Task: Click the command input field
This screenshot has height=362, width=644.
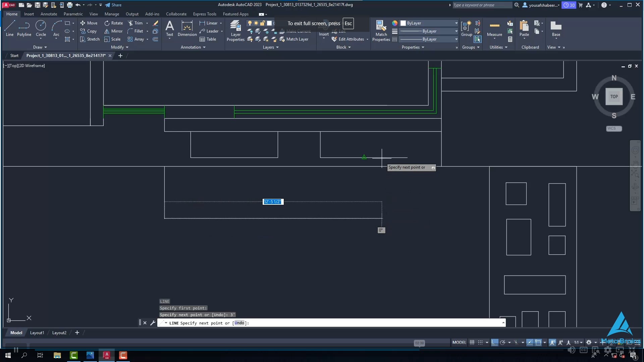Action: (x=332, y=323)
